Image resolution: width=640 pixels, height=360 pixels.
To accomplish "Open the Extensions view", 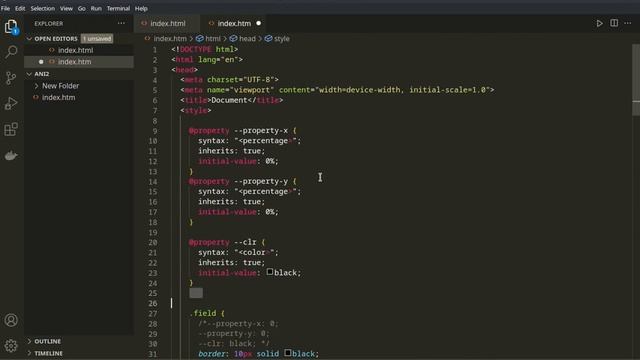I will [11, 129].
